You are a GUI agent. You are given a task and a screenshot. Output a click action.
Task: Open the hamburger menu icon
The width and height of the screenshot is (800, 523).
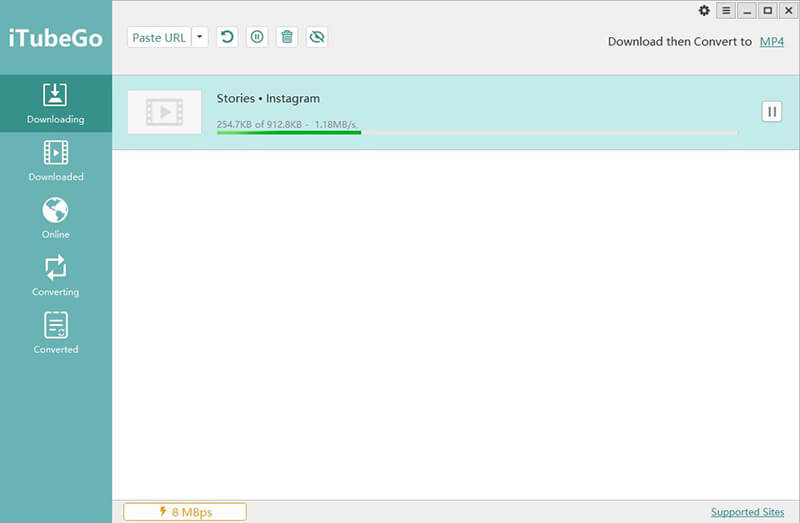pyautogui.click(x=726, y=11)
